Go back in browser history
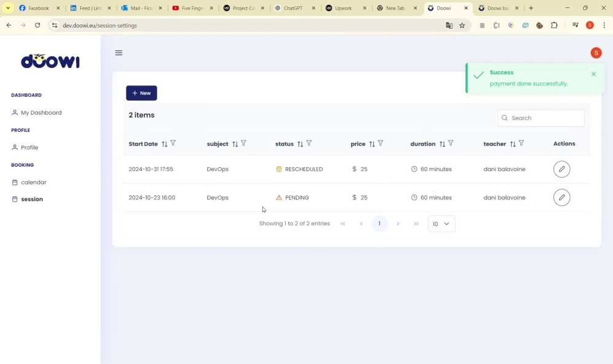The image size is (613, 364). pyautogui.click(x=9, y=25)
